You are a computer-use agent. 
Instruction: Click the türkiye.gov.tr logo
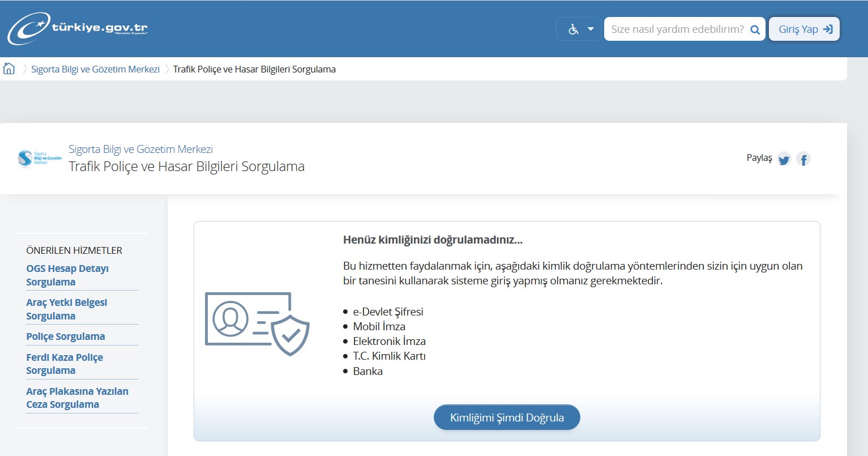(x=78, y=28)
